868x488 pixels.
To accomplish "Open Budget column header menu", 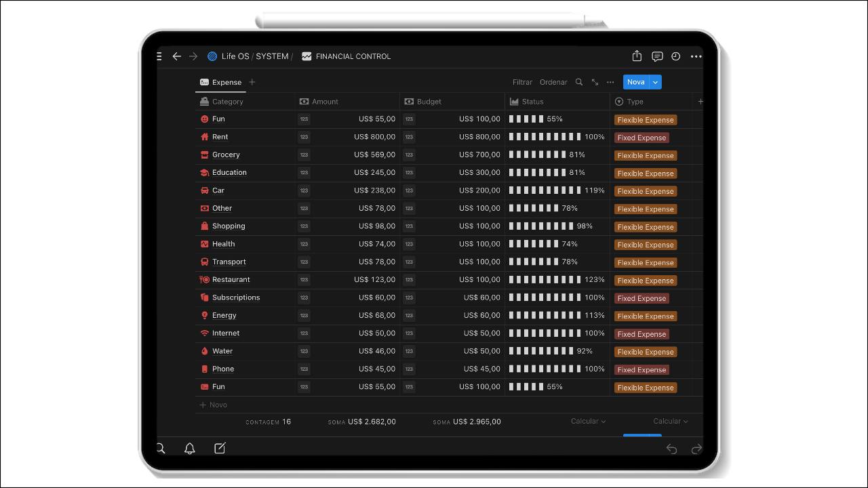I will pyautogui.click(x=452, y=102).
